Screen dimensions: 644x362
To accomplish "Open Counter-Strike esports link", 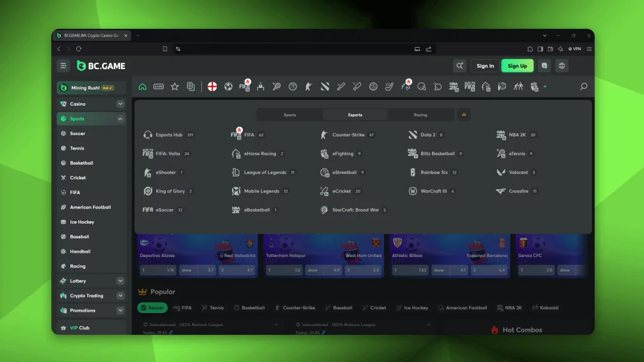I will pyautogui.click(x=347, y=134).
